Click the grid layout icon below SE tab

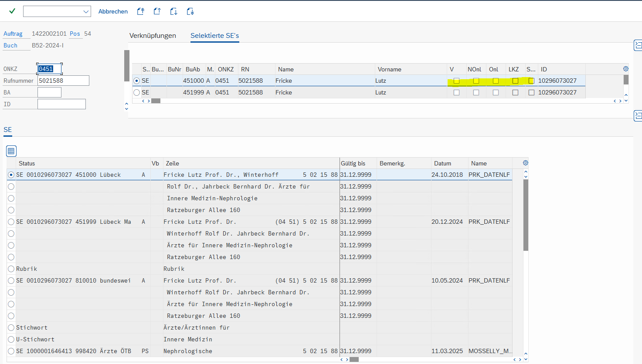click(x=11, y=151)
